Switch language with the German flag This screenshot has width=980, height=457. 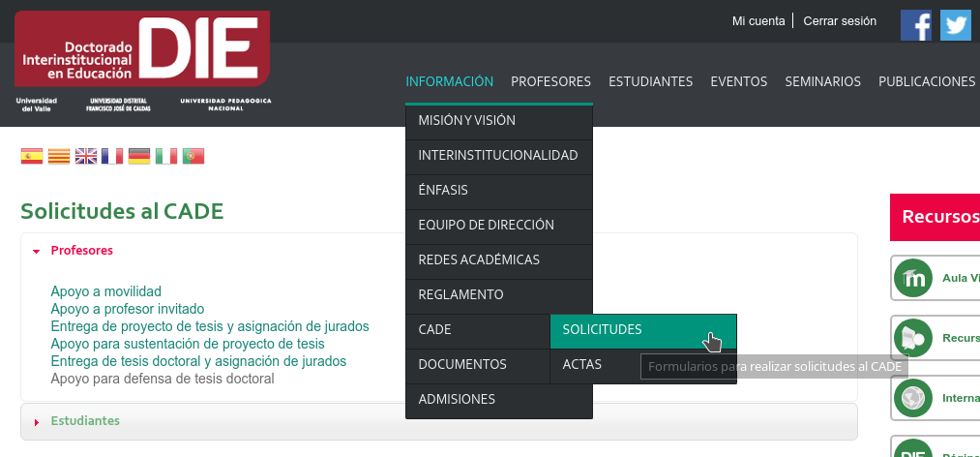[x=139, y=156]
